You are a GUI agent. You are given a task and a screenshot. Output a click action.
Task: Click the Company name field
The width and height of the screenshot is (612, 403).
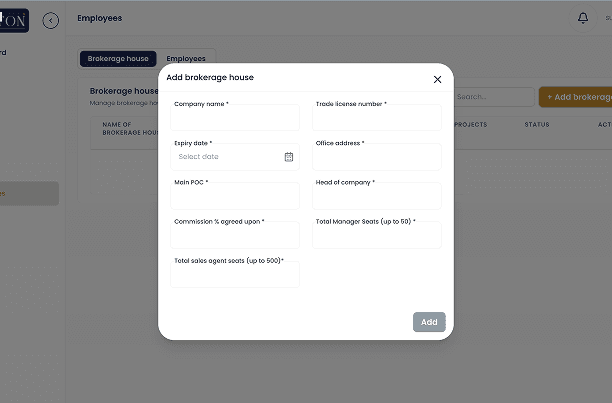[235, 119]
